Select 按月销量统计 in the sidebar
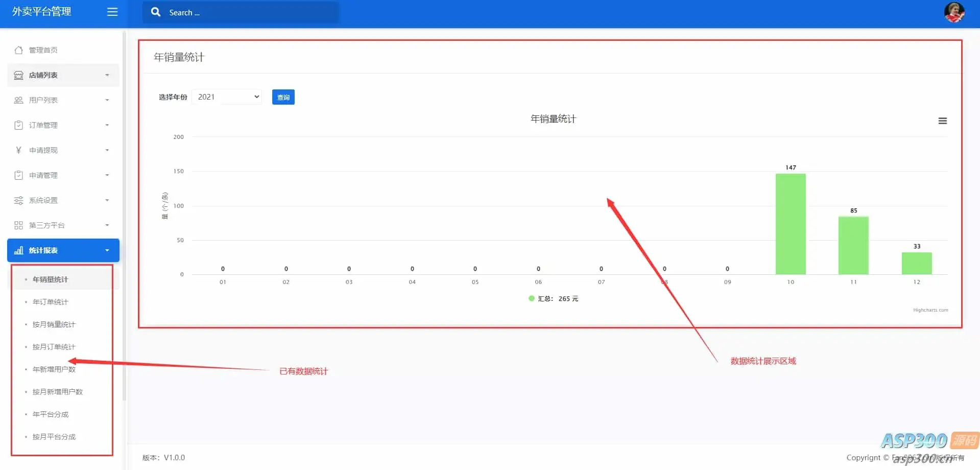Image resolution: width=980 pixels, height=470 pixels. (x=54, y=324)
